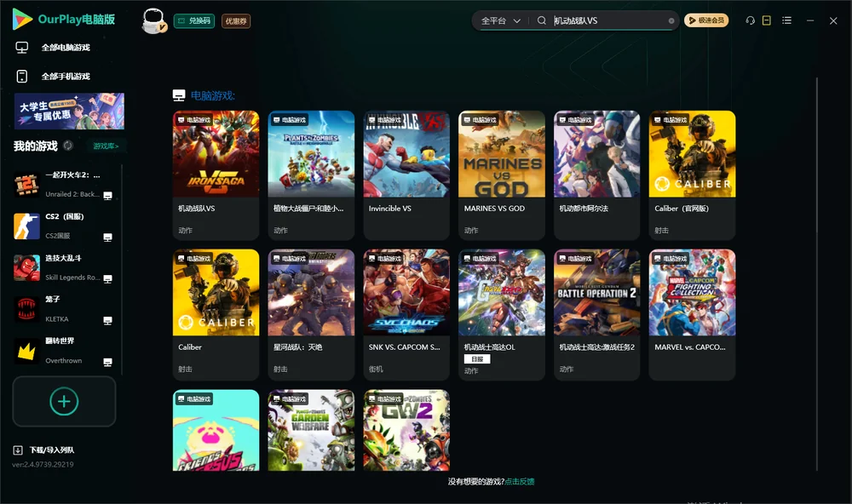
Task: Click the mini-window mode icon
Action: [766, 20]
